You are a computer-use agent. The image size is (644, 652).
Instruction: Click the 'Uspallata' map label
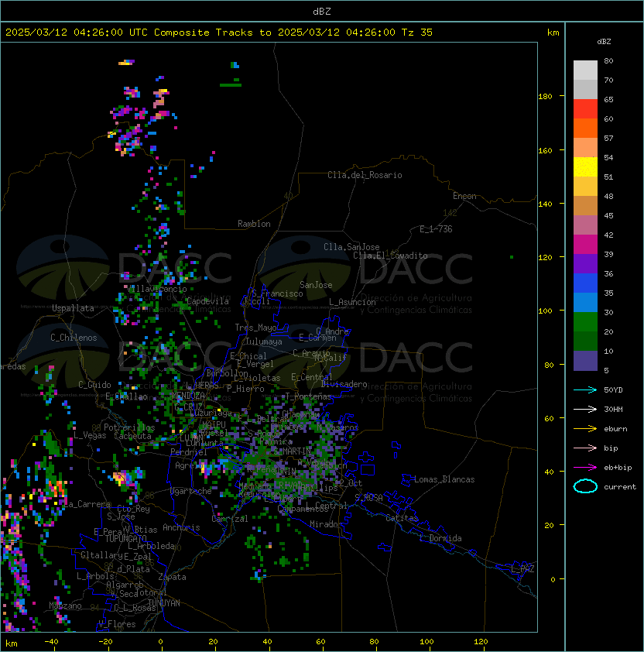coord(73,308)
